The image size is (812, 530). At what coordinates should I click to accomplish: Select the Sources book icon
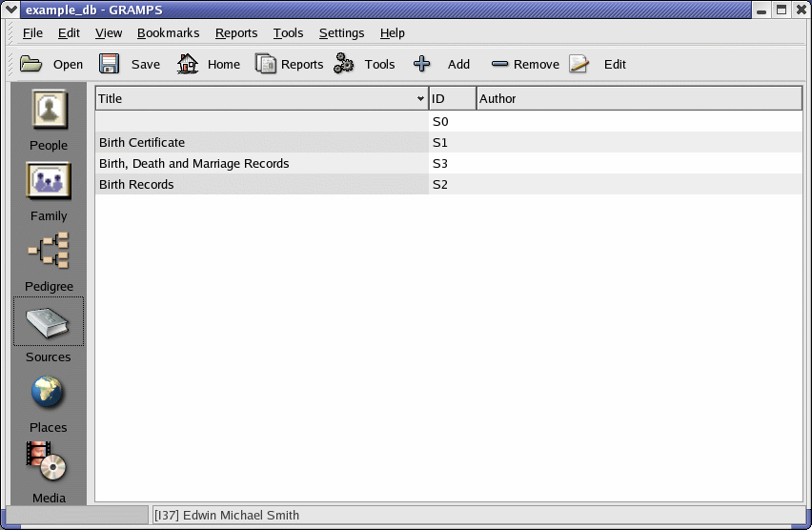click(x=49, y=323)
